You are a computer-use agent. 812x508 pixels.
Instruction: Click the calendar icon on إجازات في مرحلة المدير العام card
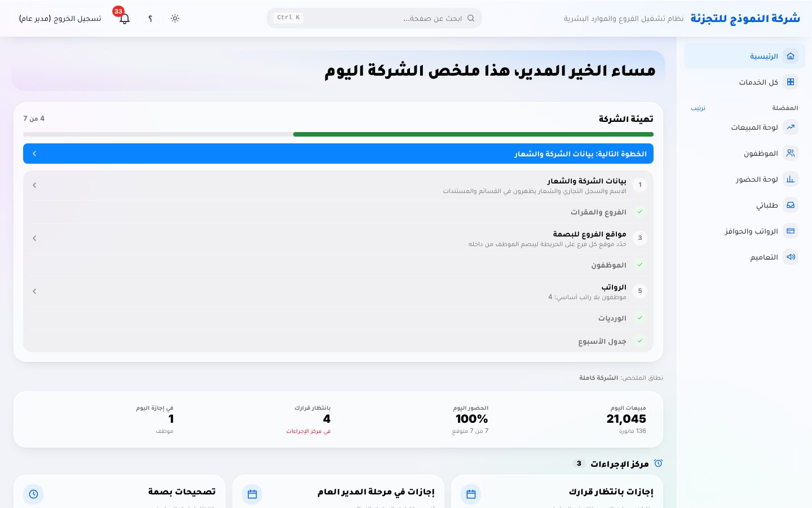click(252, 494)
